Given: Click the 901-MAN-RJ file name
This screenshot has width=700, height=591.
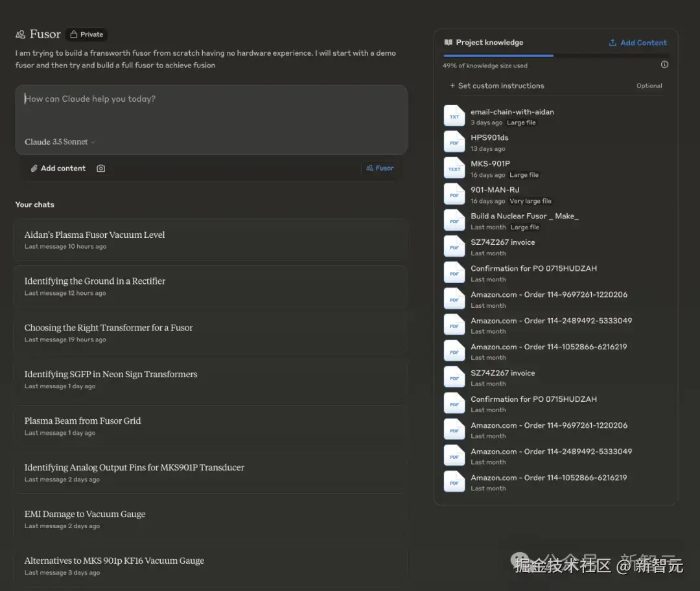Looking at the screenshot, I should [x=495, y=190].
